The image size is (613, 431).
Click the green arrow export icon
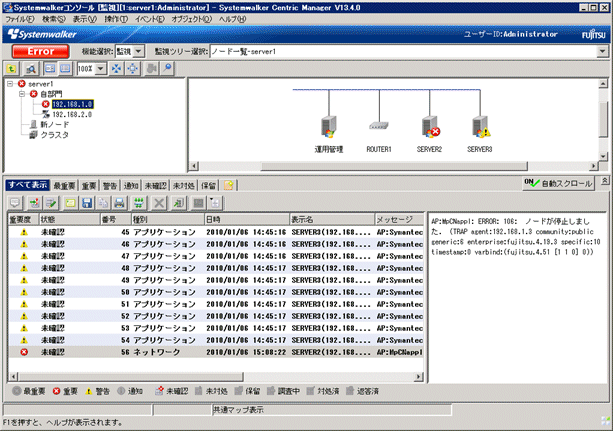pos(178,203)
